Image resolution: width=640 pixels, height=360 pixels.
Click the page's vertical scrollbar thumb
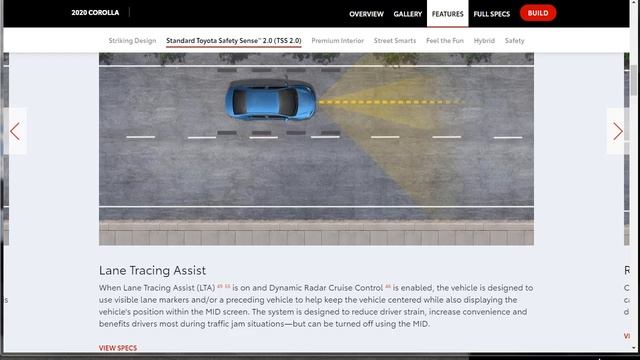coord(633,80)
